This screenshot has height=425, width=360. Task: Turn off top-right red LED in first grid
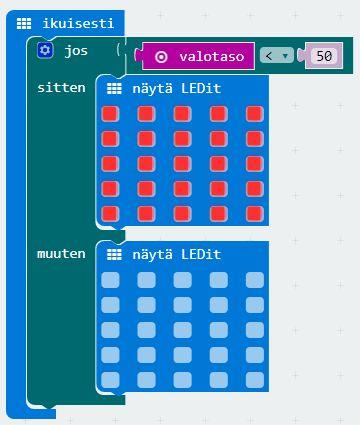click(x=255, y=114)
